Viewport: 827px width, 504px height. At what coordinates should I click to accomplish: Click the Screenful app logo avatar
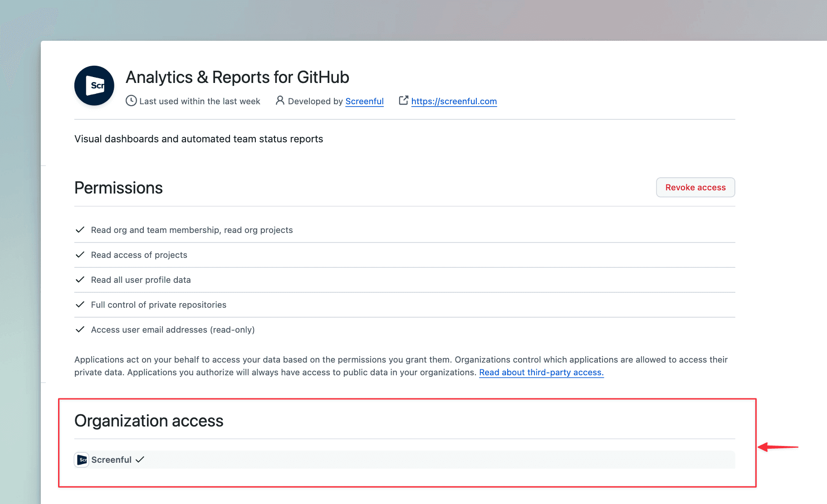click(x=94, y=86)
